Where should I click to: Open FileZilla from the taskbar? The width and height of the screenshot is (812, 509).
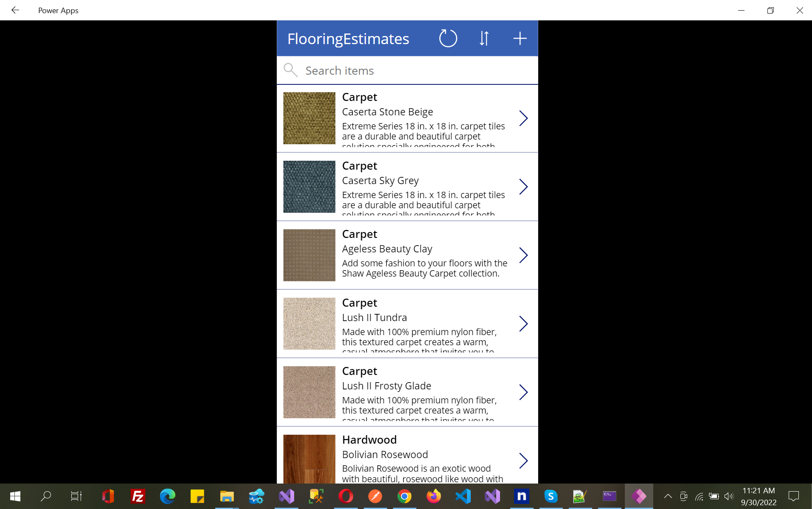point(138,496)
